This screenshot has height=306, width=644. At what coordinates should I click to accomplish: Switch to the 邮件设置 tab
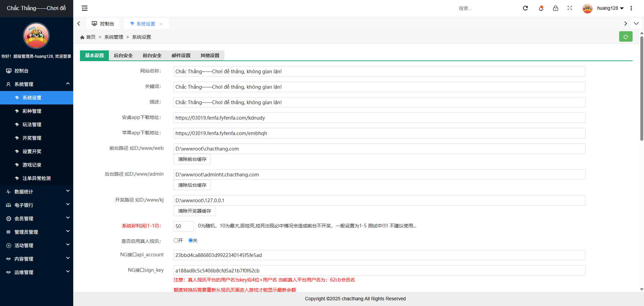(x=181, y=55)
